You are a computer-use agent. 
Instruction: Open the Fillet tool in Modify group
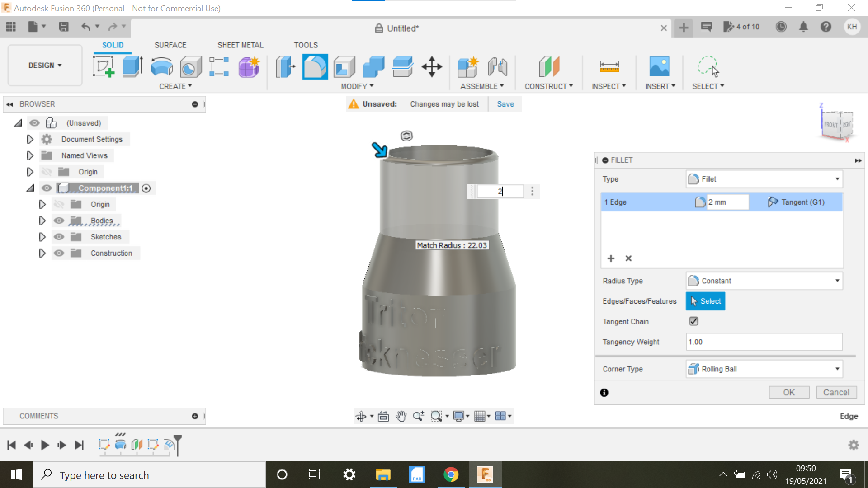click(315, 66)
